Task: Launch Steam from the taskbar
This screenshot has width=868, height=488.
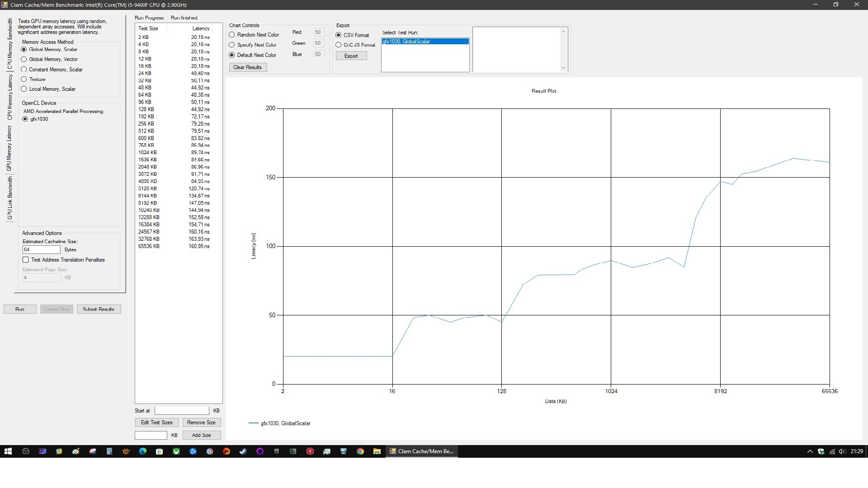Action: (243, 451)
